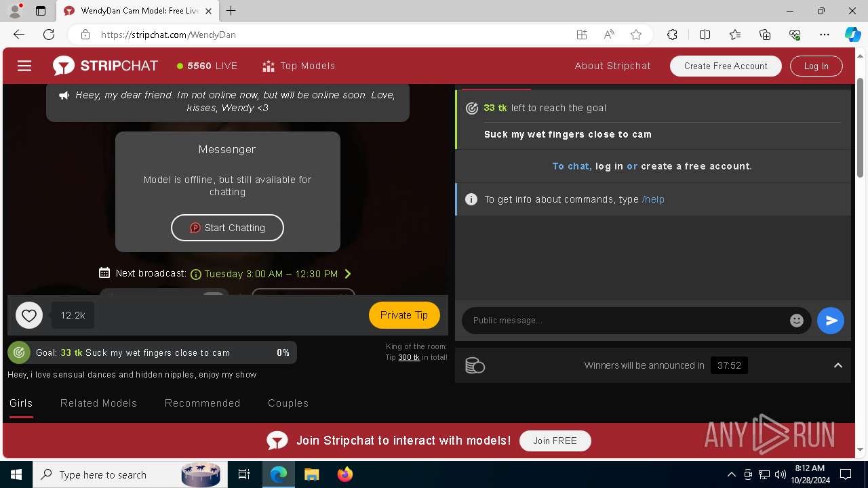Click the /help command link
The height and width of the screenshot is (488, 868).
pyautogui.click(x=653, y=199)
